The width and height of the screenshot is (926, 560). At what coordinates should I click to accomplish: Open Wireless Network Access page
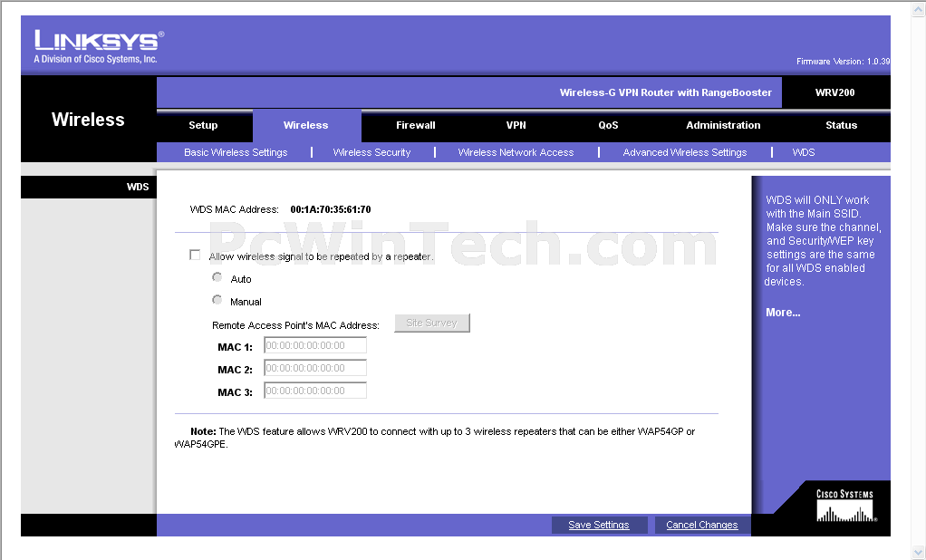tap(516, 152)
